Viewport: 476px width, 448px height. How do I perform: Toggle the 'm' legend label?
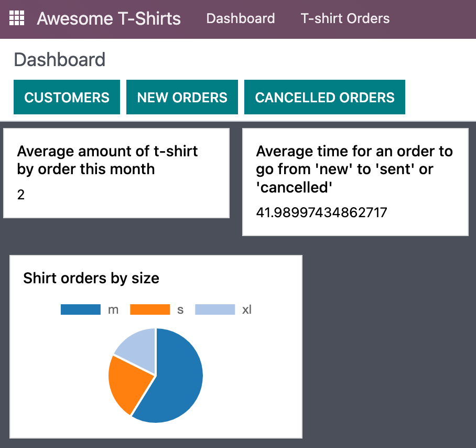(x=113, y=310)
